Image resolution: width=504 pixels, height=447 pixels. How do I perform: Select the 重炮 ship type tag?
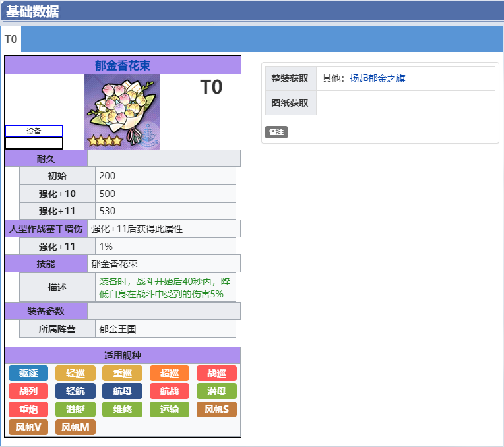tap(28, 409)
